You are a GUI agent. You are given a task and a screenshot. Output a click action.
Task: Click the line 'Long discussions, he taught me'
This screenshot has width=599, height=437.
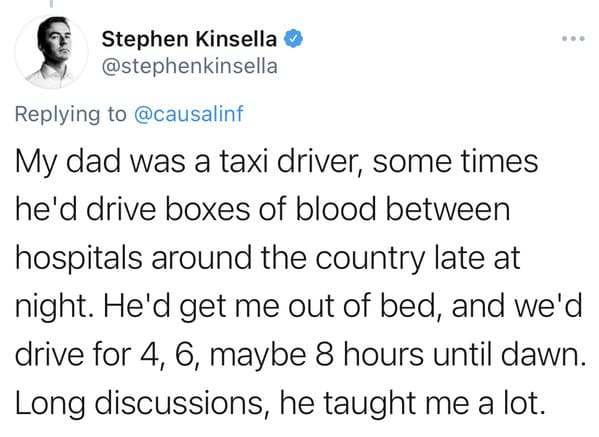pyautogui.click(x=280, y=403)
